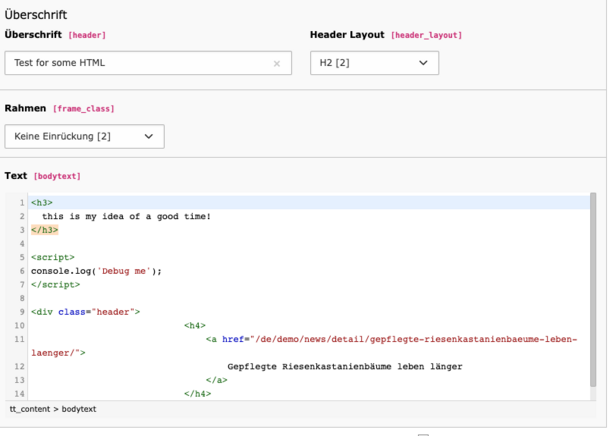616x436 pixels.
Task: Click the div class header line
Action: point(85,312)
